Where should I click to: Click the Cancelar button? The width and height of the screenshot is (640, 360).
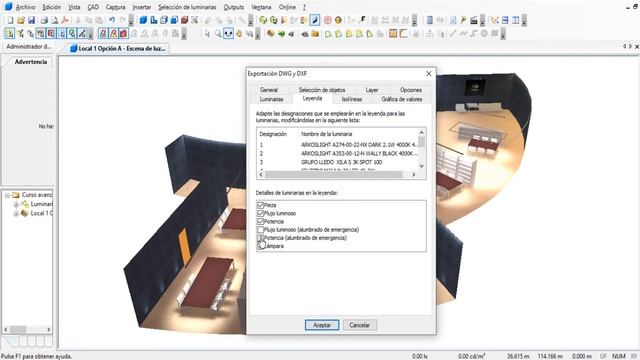click(360, 325)
